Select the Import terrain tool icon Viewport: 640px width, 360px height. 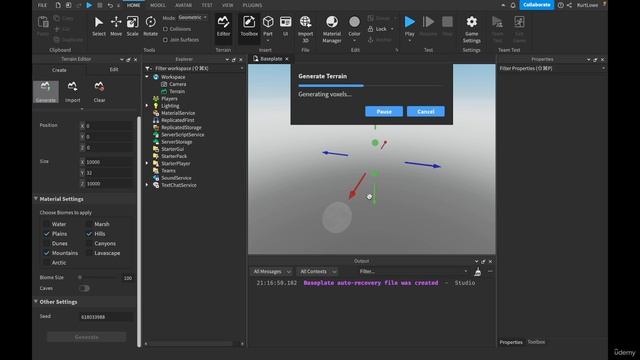[x=73, y=91]
